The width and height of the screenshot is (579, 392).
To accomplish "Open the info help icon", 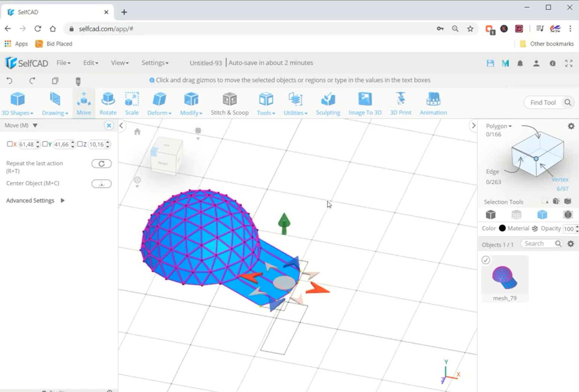I will [552, 63].
